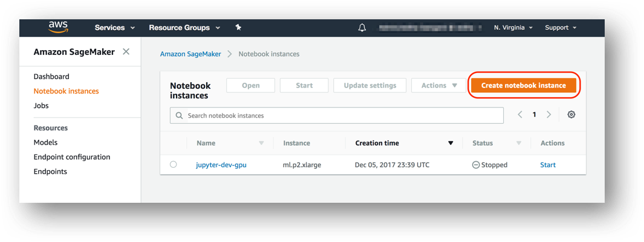Open Models in sidebar
The height and width of the screenshot is (242, 644).
(45, 142)
